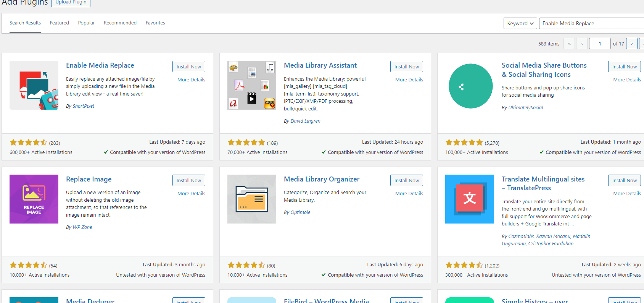The height and width of the screenshot is (303, 644).
Task: Switch to the Favorites tab
Action: point(155,23)
